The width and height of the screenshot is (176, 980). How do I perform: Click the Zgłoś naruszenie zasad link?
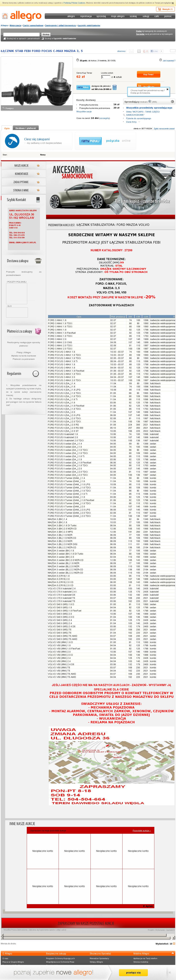tap(164, 129)
